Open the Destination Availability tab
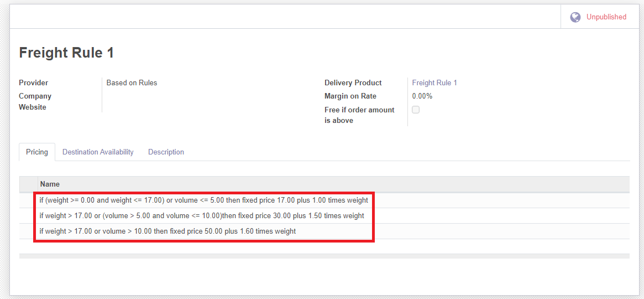This screenshot has width=644, height=299. click(98, 152)
